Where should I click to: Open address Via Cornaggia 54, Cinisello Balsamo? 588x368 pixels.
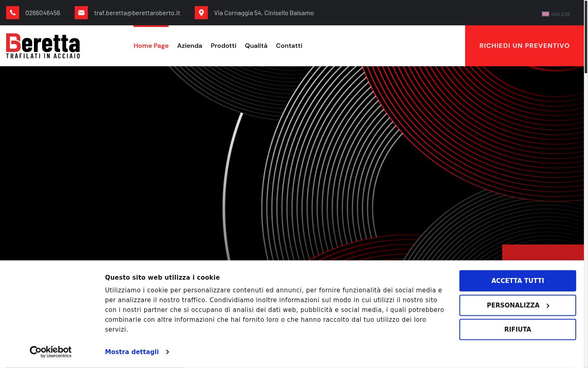264,13
